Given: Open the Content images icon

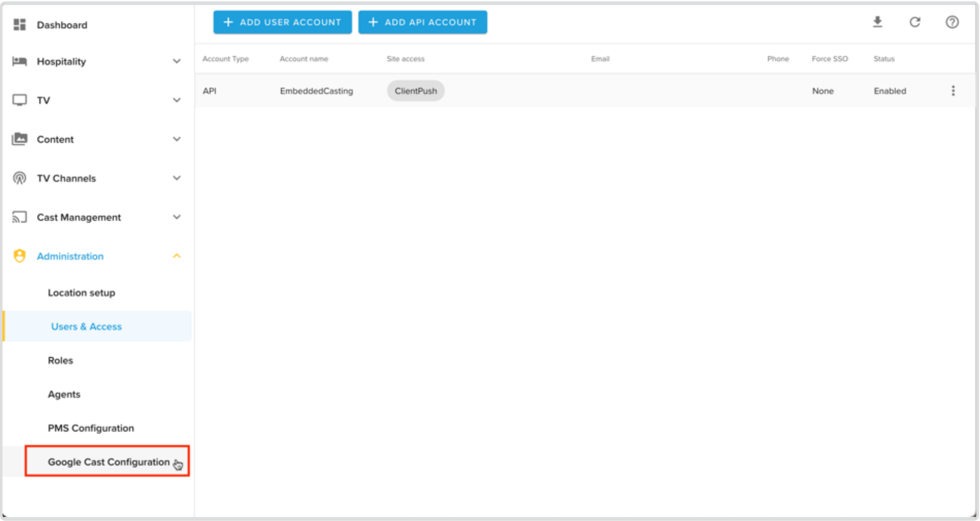Looking at the screenshot, I should (20, 139).
